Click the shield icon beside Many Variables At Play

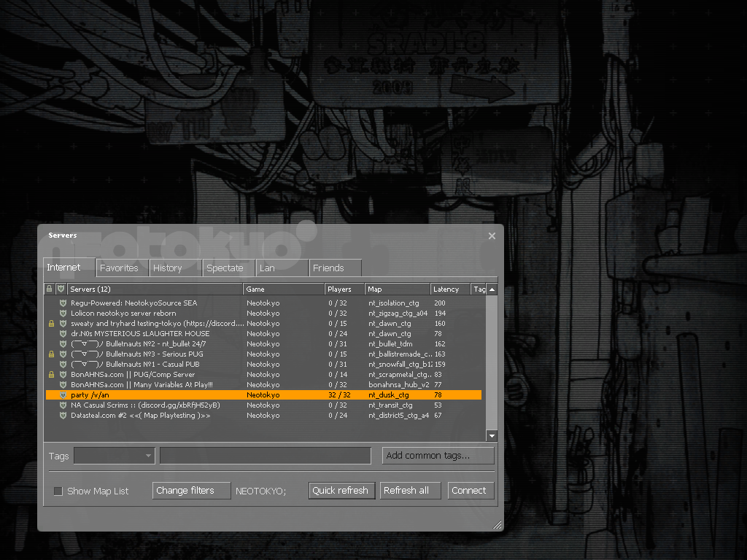coord(63,385)
